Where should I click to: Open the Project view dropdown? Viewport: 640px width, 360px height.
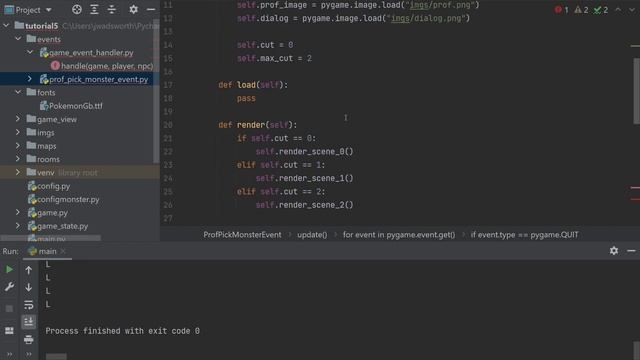(x=49, y=10)
